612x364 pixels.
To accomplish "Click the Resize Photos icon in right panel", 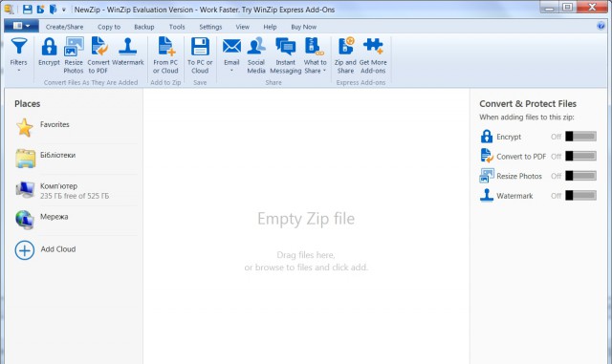I will click(x=487, y=176).
